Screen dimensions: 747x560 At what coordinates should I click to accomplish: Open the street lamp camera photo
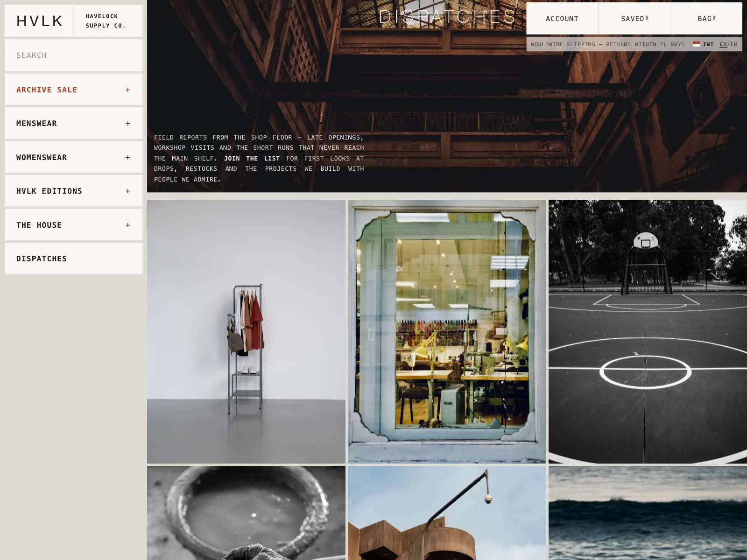click(x=447, y=513)
